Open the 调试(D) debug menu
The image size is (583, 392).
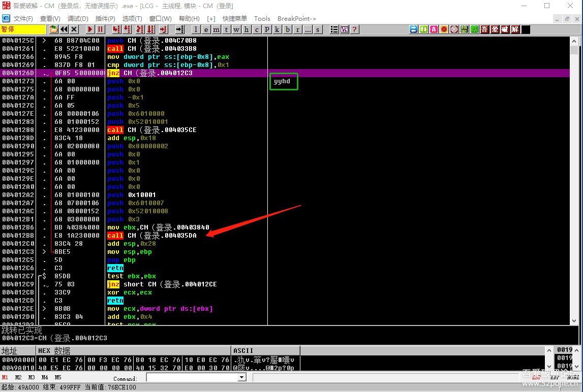point(78,19)
